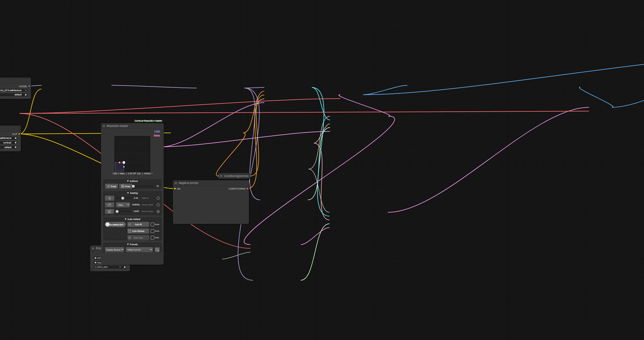Viewport: 644px width, 340px height.
Task: Click the ConditioningZeroOut output socket
Action: coord(250,176)
